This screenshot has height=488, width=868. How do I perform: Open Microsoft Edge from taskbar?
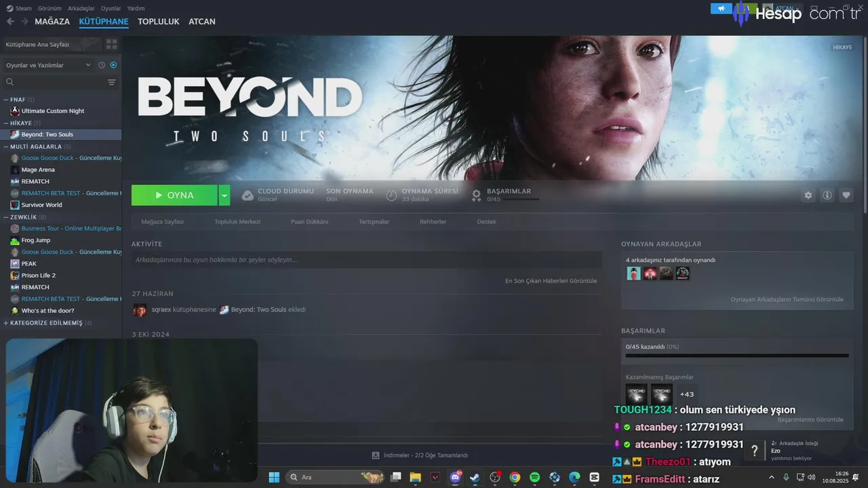(x=574, y=477)
